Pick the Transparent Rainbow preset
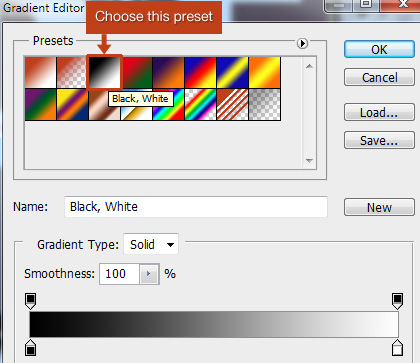Viewport: 420px width, 363px height. click(201, 105)
